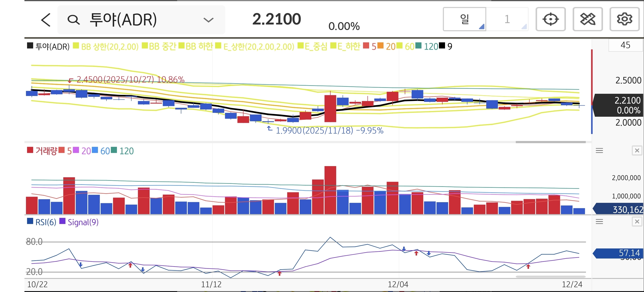Tap the back arrow icon
Screen dimensions: 644x292
pyautogui.click(x=46, y=20)
